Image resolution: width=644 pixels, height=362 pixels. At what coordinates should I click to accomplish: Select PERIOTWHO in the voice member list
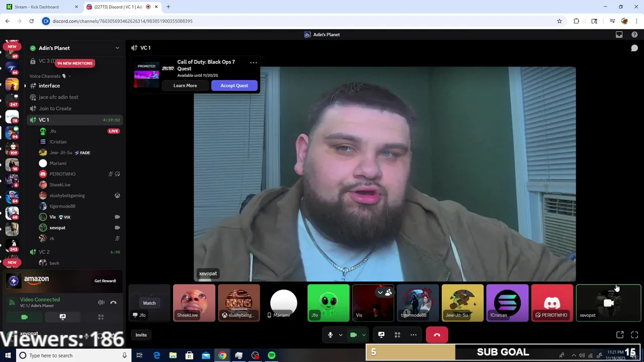(79, 174)
